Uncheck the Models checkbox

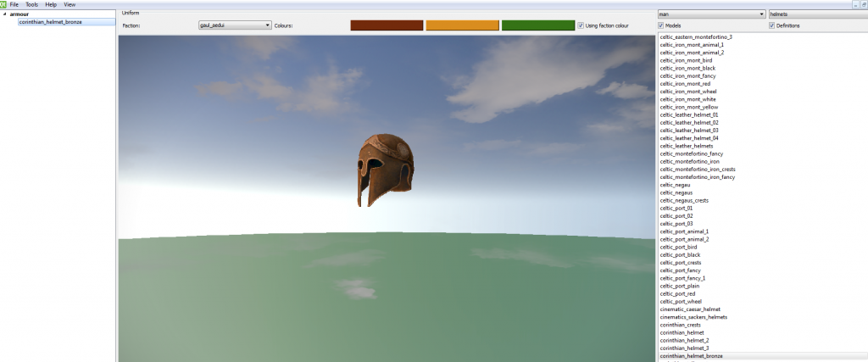tap(661, 25)
